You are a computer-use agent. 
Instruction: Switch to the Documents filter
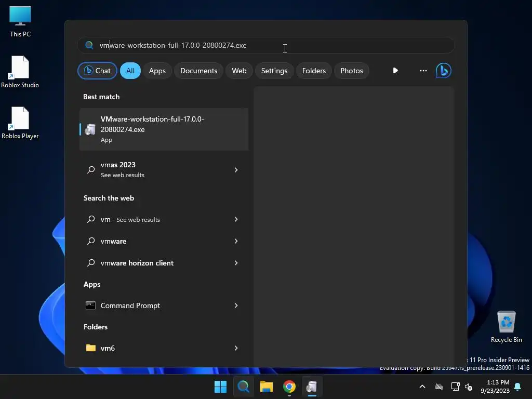(198, 71)
